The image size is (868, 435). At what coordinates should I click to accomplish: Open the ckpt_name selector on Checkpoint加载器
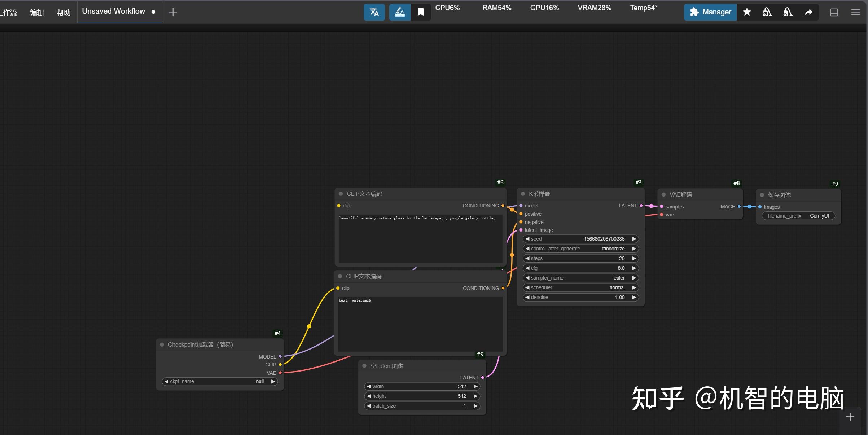(219, 381)
